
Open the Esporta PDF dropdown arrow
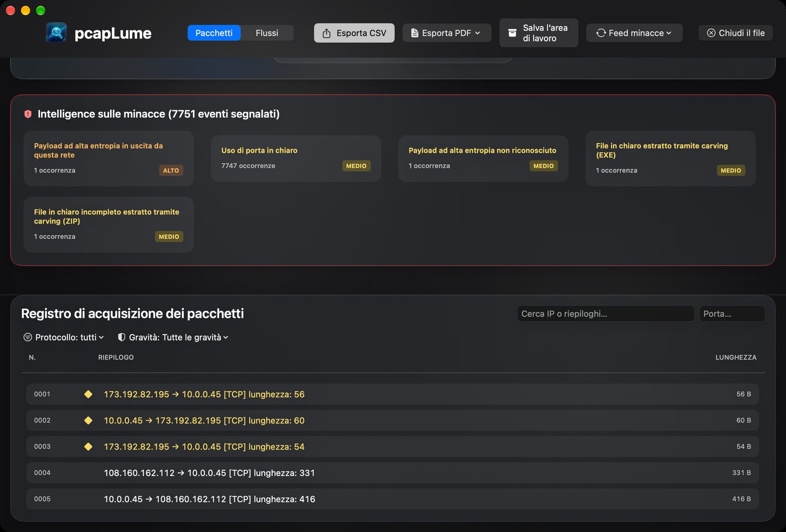(477, 33)
